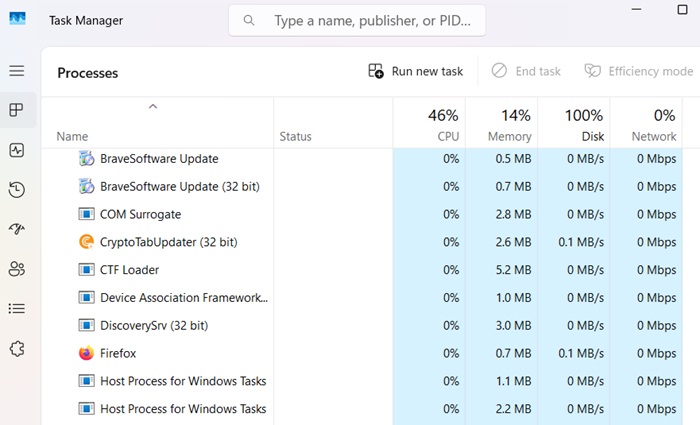Select the Firefox process
This screenshot has height=425, width=700.
[362, 353]
